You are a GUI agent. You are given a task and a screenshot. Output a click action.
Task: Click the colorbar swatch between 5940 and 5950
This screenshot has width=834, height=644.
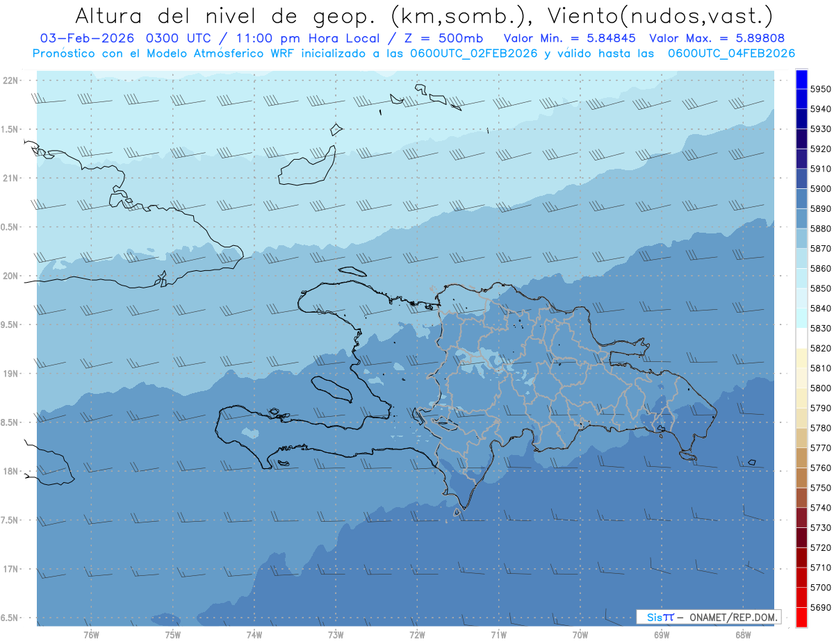pyautogui.click(x=801, y=99)
